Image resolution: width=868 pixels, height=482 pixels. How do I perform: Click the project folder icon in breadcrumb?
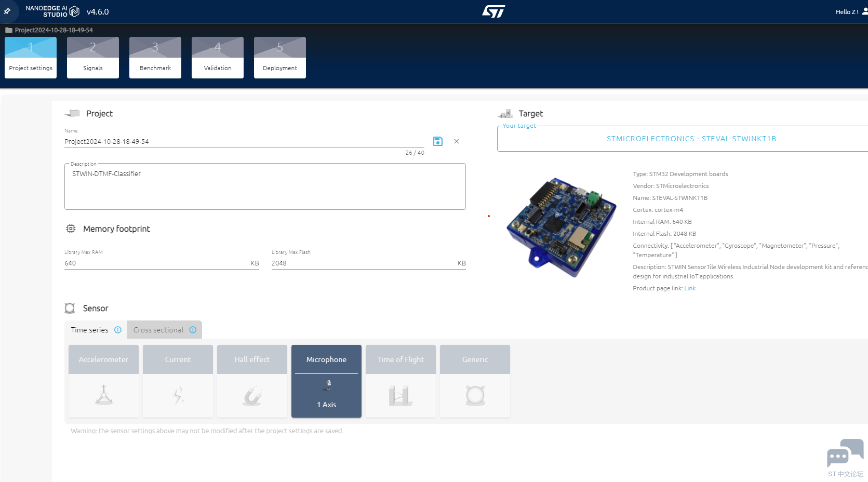point(9,30)
